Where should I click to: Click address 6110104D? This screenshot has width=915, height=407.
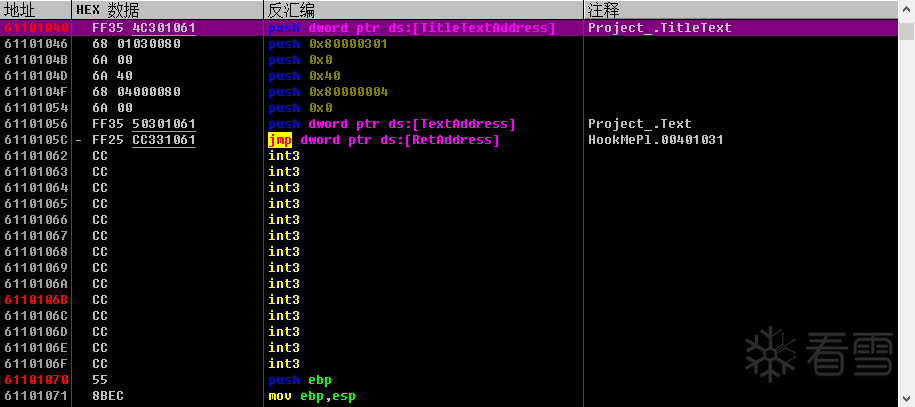(x=36, y=76)
